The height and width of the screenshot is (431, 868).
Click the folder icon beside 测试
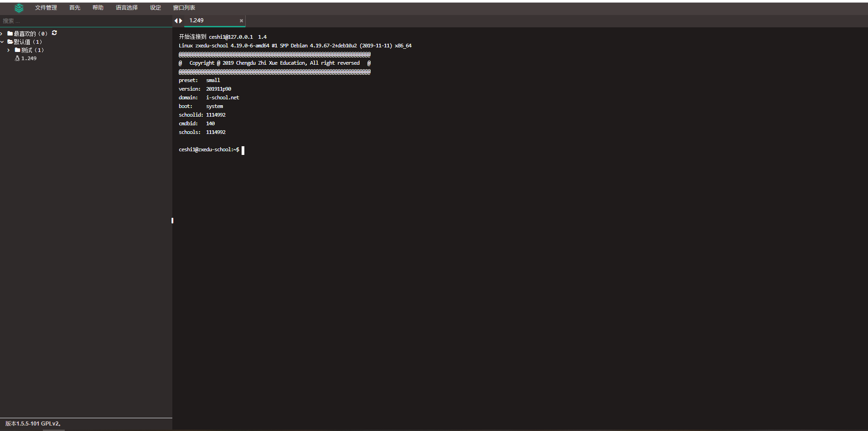point(17,50)
